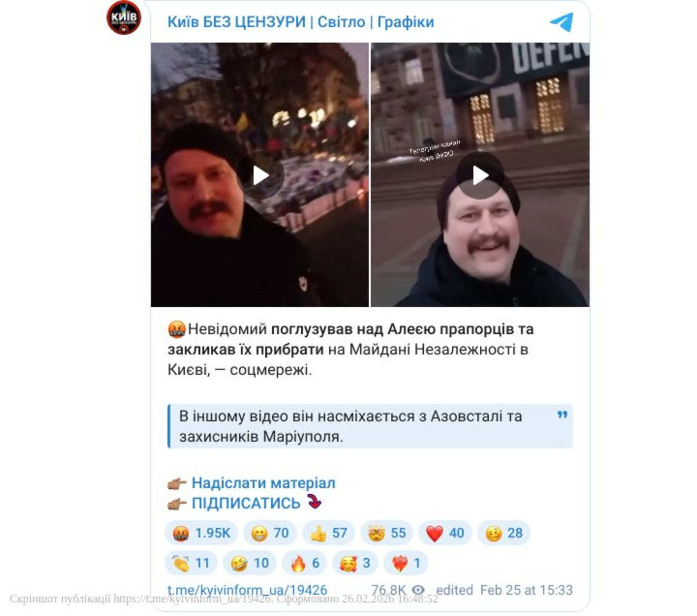The width and height of the screenshot is (697, 616).
Task: Click the Надіслати матеріал link
Action: pos(263,483)
